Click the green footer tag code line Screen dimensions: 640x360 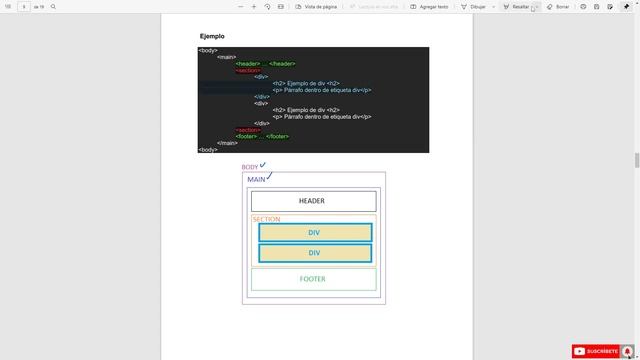tap(262, 136)
